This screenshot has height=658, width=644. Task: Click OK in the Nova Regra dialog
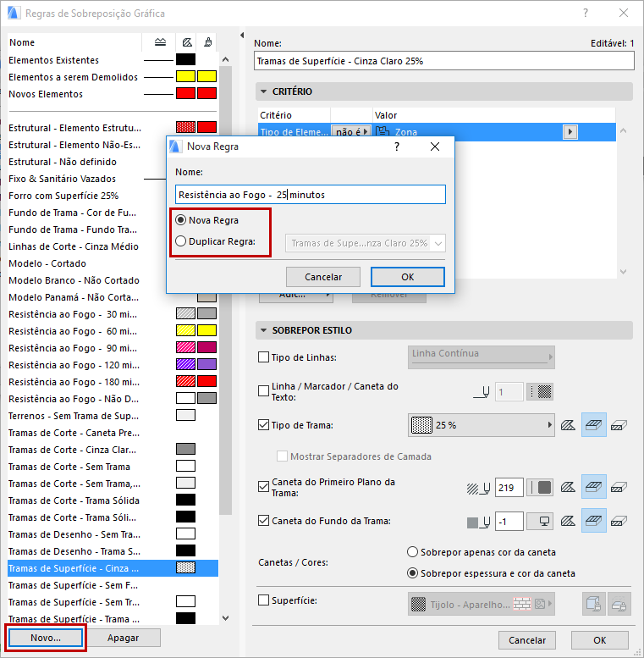click(x=408, y=277)
